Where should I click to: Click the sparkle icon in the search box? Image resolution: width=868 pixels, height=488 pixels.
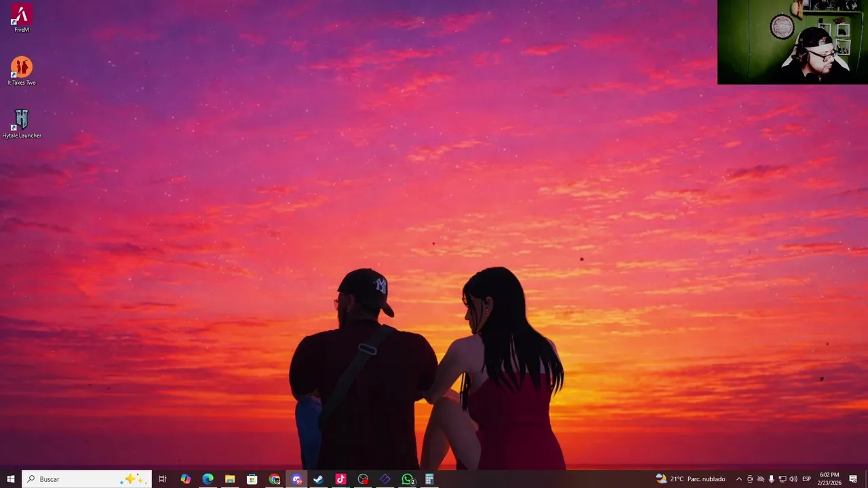[132, 479]
